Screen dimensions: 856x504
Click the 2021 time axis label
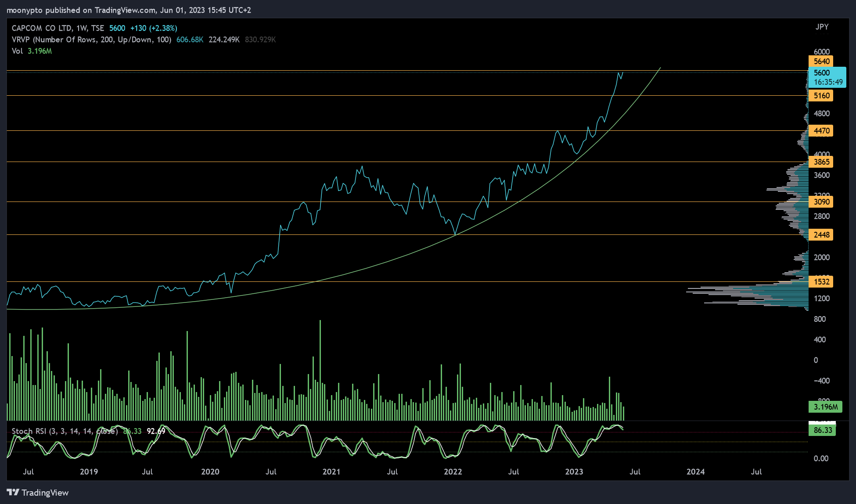point(331,472)
